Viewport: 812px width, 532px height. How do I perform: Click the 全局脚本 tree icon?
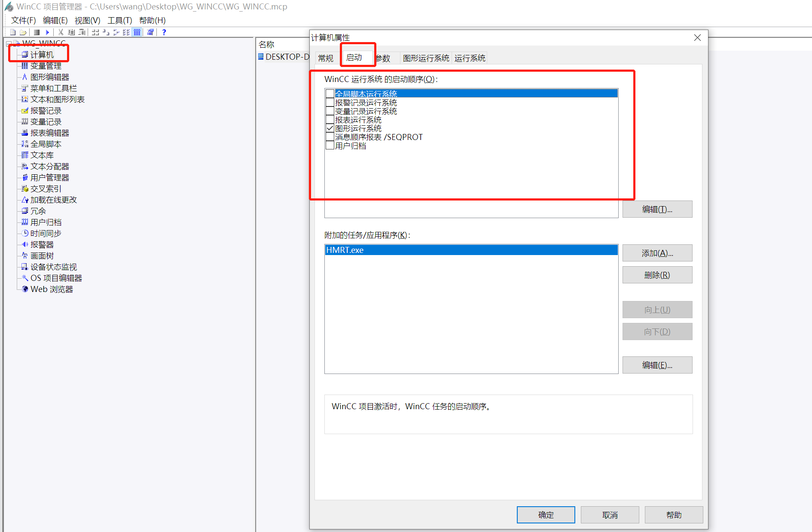point(25,144)
